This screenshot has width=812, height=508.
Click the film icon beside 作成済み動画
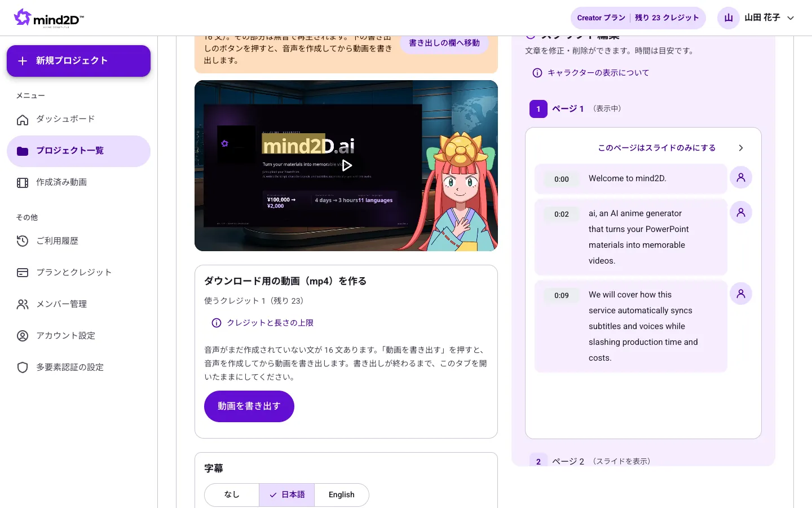[x=23, y=183]
